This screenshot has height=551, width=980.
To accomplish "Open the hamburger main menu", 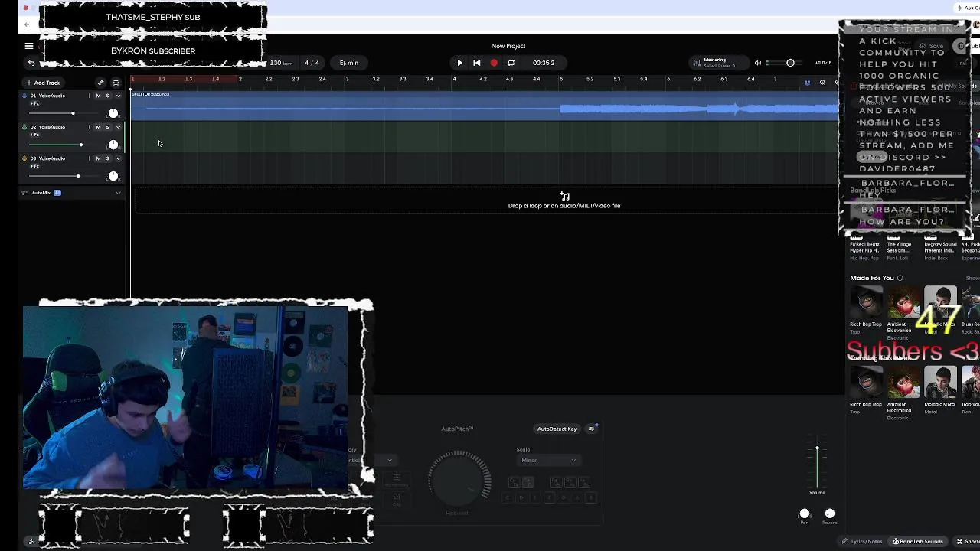I will (x=29, y=46).
